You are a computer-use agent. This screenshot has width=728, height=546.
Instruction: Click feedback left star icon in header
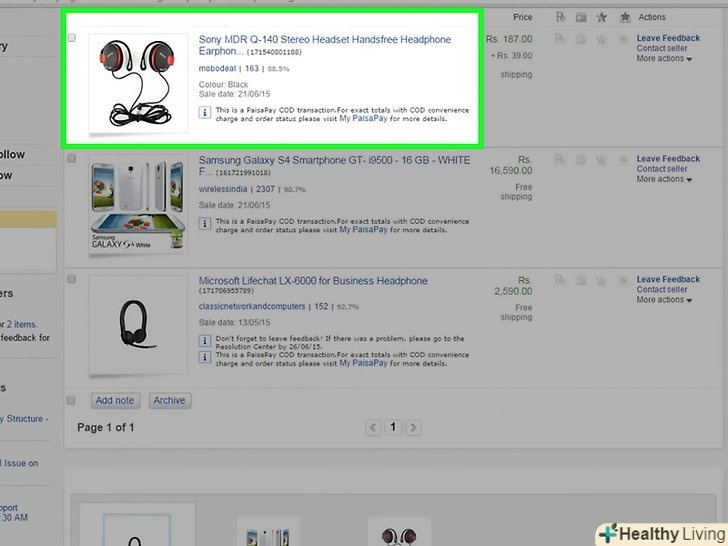[602, 18]
